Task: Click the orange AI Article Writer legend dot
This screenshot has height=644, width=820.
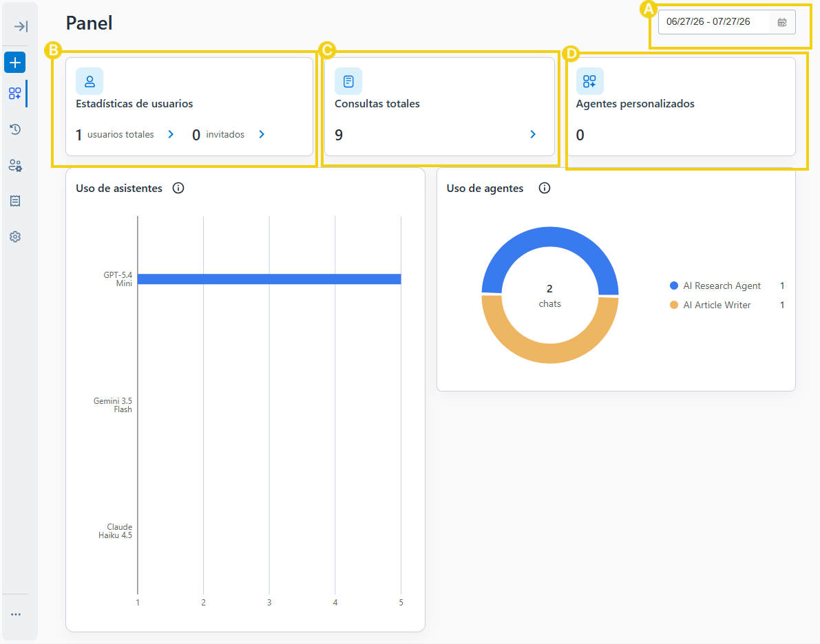Action: [x=674, y=305]
